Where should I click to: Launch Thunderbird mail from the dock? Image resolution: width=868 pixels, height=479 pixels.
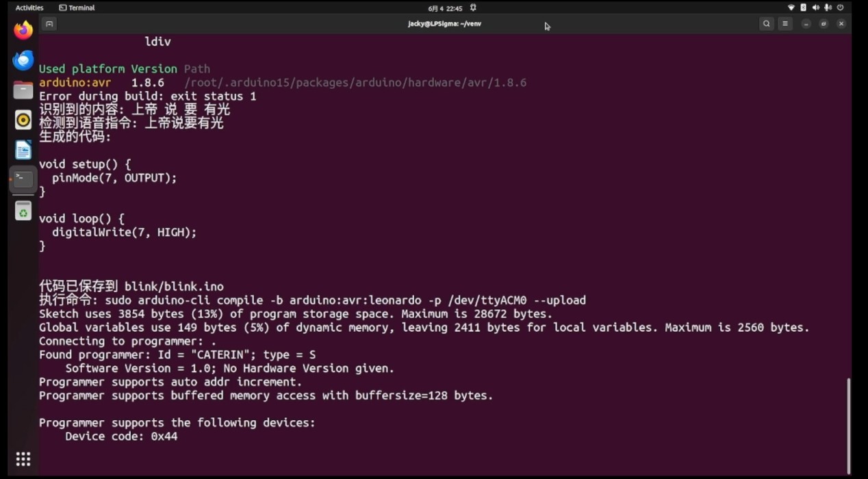tap(23, 60)
